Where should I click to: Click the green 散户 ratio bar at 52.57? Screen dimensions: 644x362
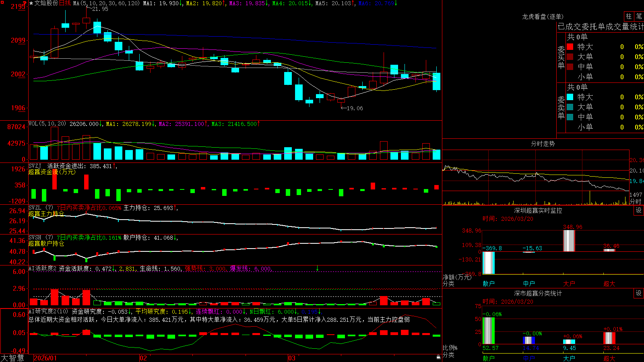489,331
